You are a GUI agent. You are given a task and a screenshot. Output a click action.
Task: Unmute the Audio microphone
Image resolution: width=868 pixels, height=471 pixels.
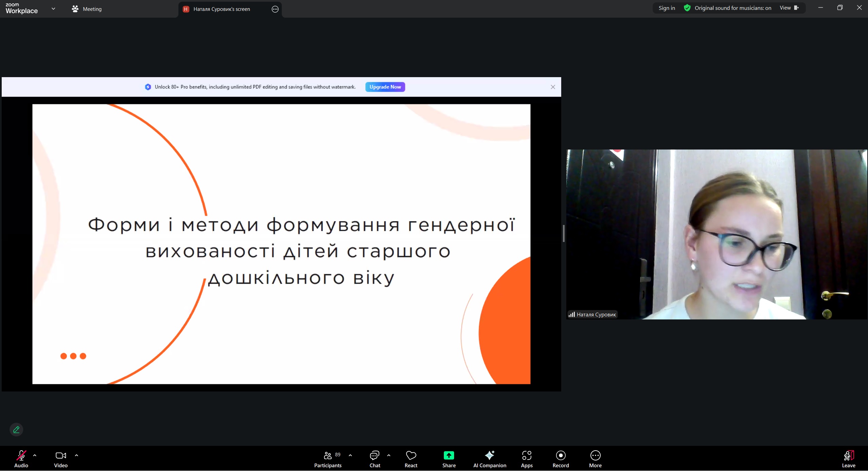click(x=21, y=455)
